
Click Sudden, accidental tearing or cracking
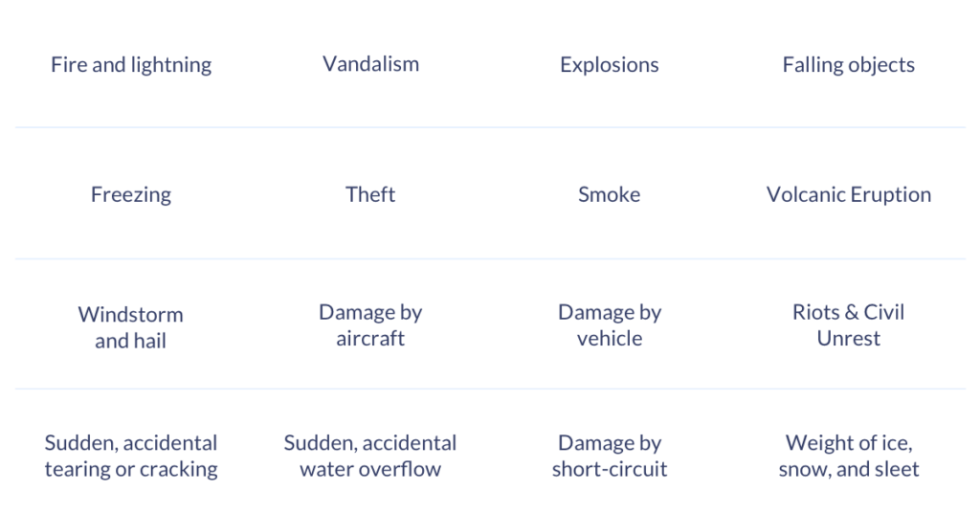click(131, 456)
